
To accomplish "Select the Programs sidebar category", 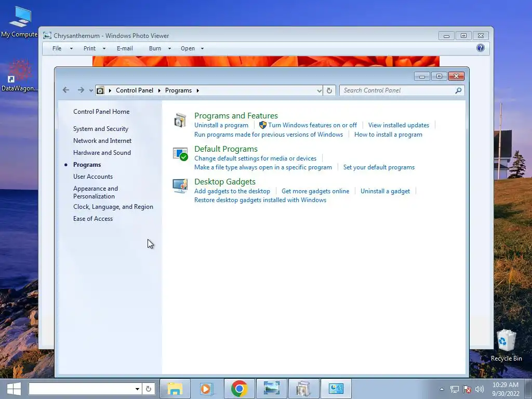I will point(87,165).
